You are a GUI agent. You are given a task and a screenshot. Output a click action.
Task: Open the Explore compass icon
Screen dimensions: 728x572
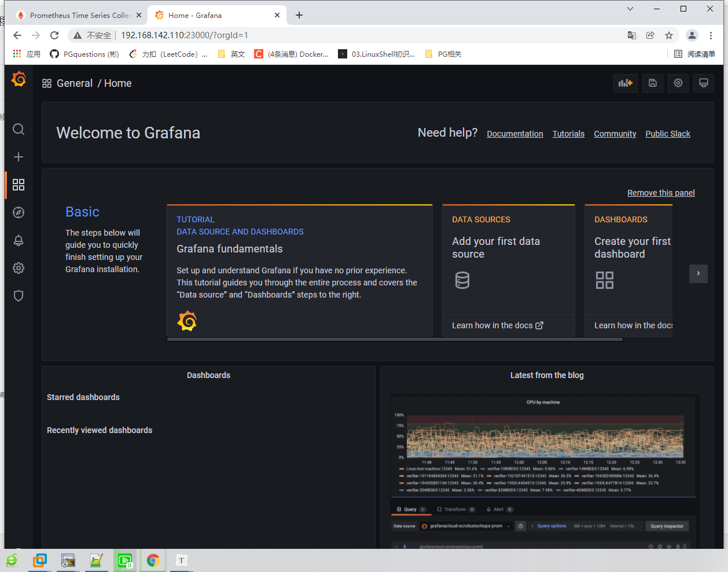click(19, 212)
